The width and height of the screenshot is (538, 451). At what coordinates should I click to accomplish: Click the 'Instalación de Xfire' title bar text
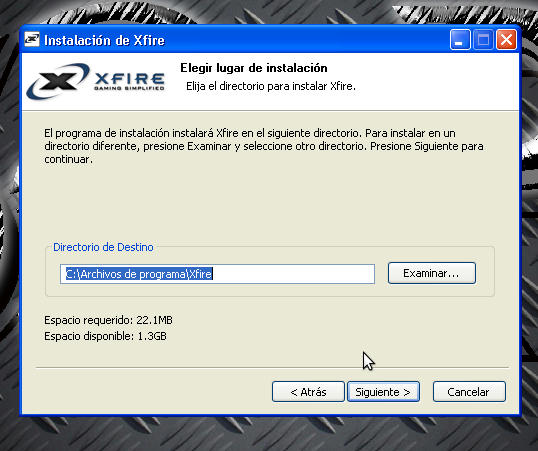click(x=104, y=41)
